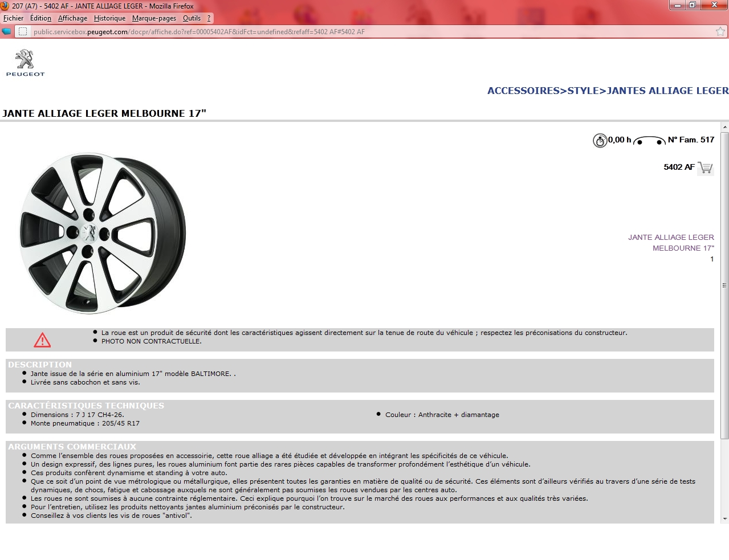Click 'Monte pneumatique : 205/45 R17' line
This screenshot has height=560, width=729.
point(85,423)
